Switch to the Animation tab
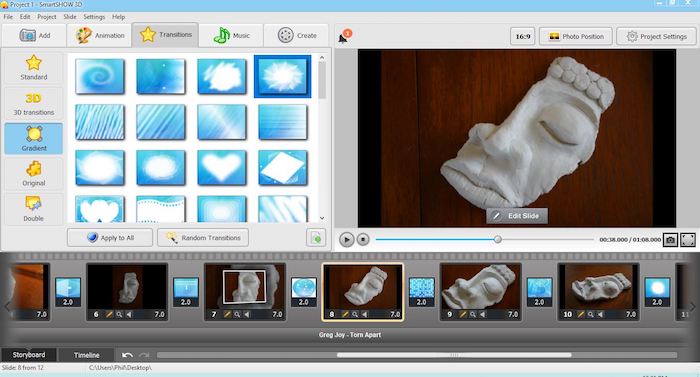 point(100,35)
